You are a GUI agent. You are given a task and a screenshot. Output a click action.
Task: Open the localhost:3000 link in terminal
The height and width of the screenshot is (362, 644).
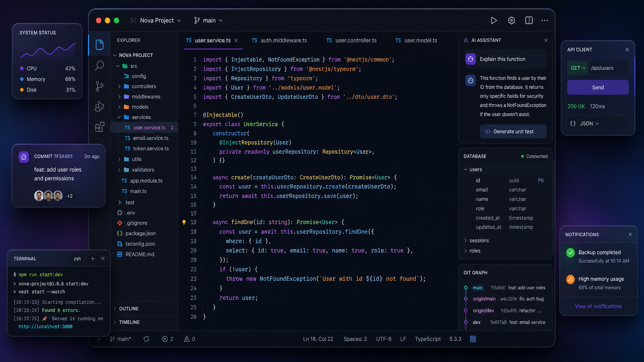45,327
